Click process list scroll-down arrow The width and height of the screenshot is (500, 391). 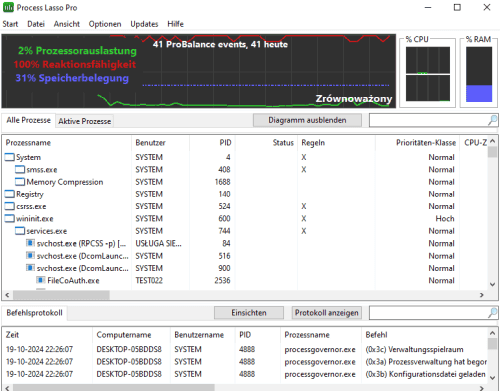tap(492, 284)
